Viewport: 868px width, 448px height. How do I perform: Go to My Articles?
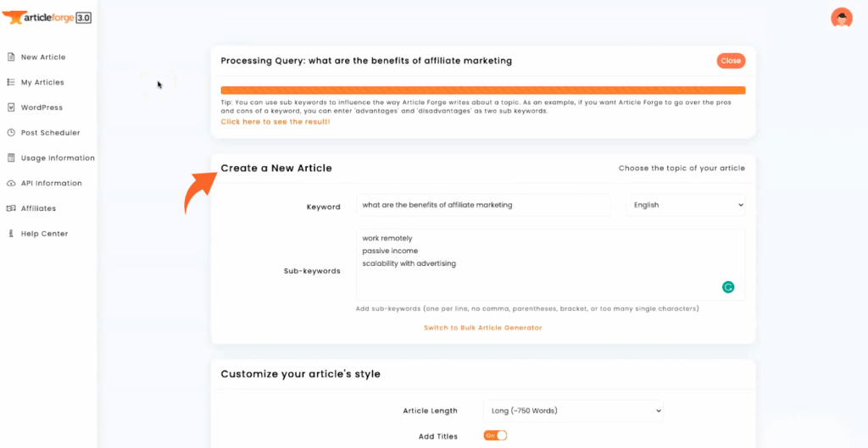pyautogui.click(x=42, y=82)
